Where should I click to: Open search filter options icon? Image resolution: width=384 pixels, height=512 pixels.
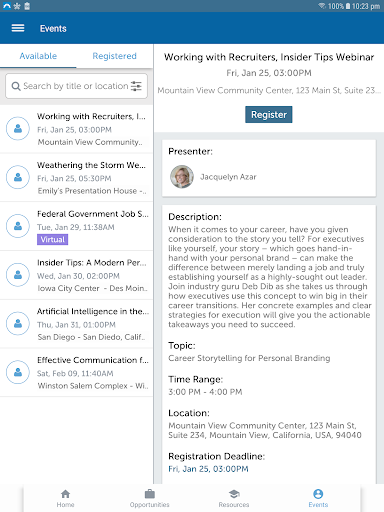(136, 86)
